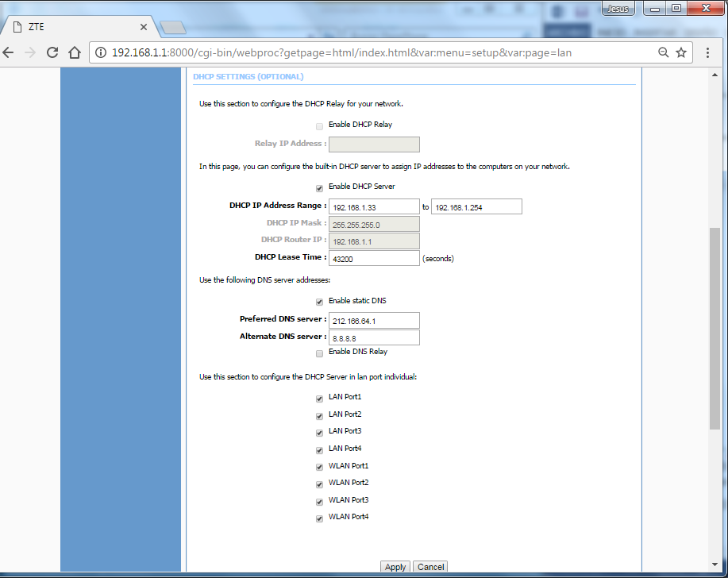
Task: Click the Jesus profile button
Action: click(618, 9)
